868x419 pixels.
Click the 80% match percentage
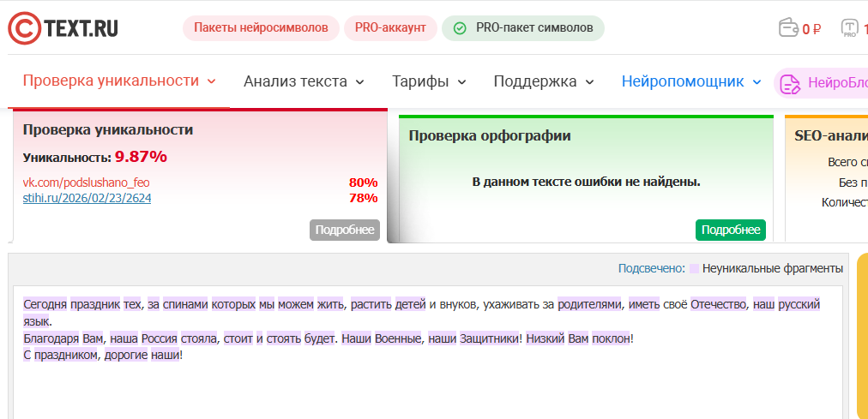coord(363,183)
